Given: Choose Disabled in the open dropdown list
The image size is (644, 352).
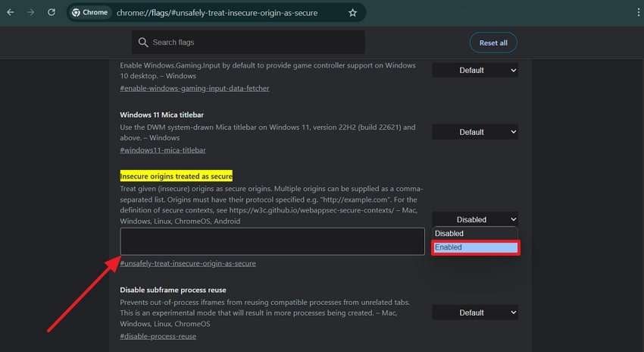Looking at the screenshot, I should [475, 234].
